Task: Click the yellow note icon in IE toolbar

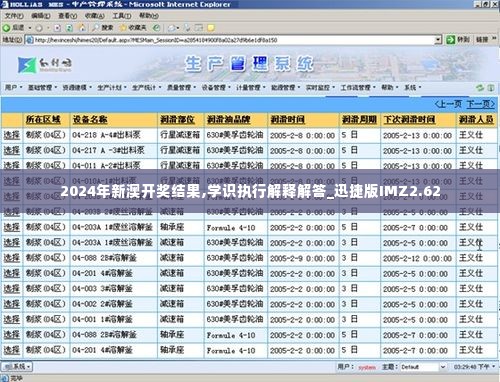Action: point(211,28)
